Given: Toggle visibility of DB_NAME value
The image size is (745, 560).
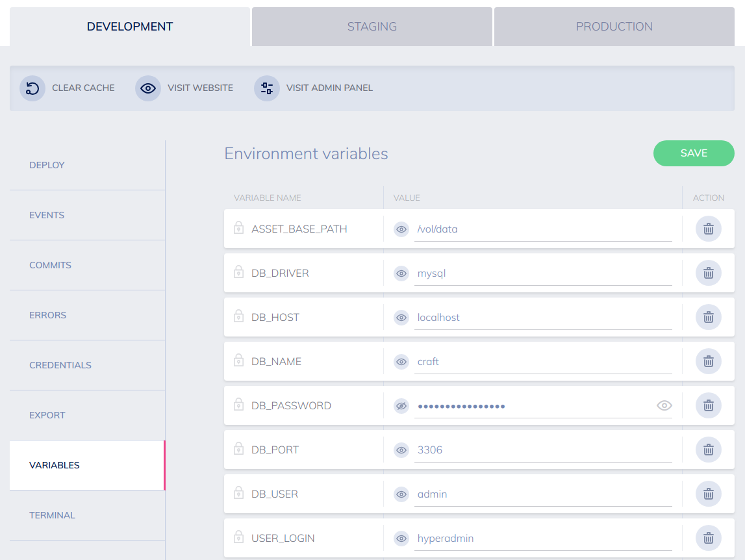Looking at the screenshot, I should click(x=401, y=362).
